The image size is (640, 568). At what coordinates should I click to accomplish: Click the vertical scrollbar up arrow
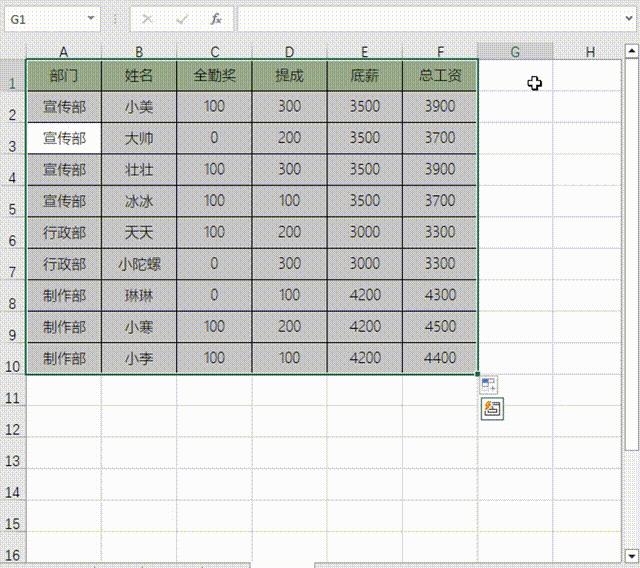631,51
